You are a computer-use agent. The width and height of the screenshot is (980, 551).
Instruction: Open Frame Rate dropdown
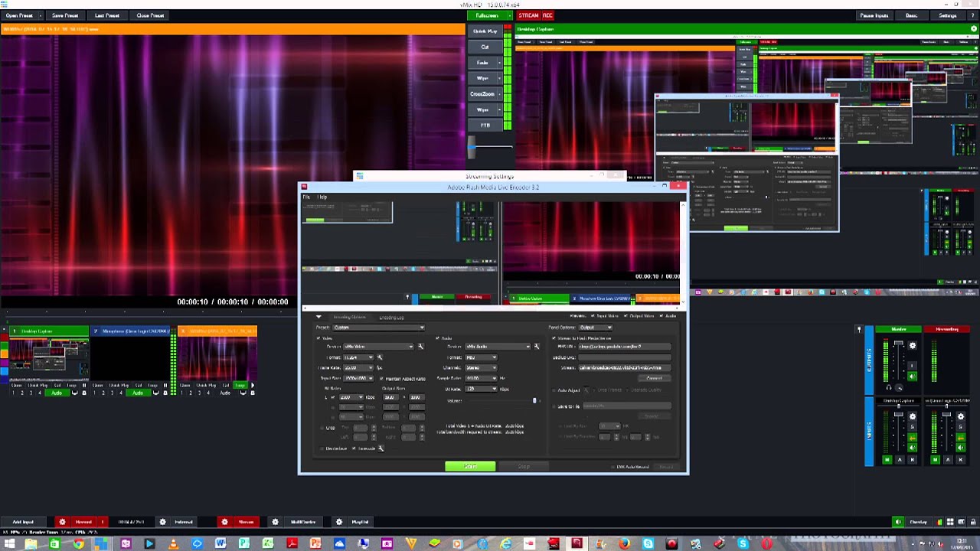point(358,367)
